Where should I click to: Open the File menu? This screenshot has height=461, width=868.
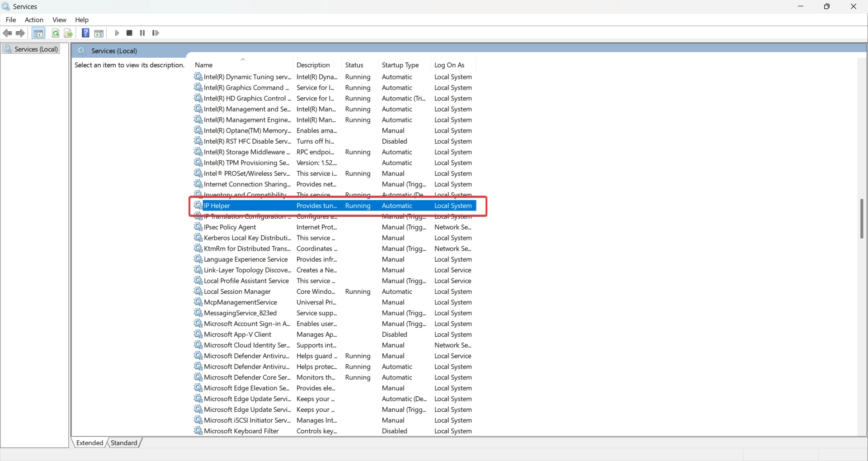[x=11, y=20]
